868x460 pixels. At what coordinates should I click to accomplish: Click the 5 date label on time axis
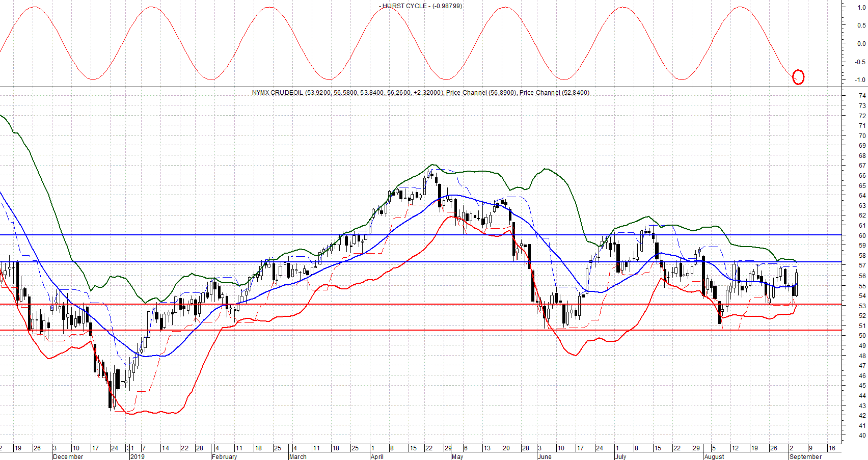pos(714,448)
